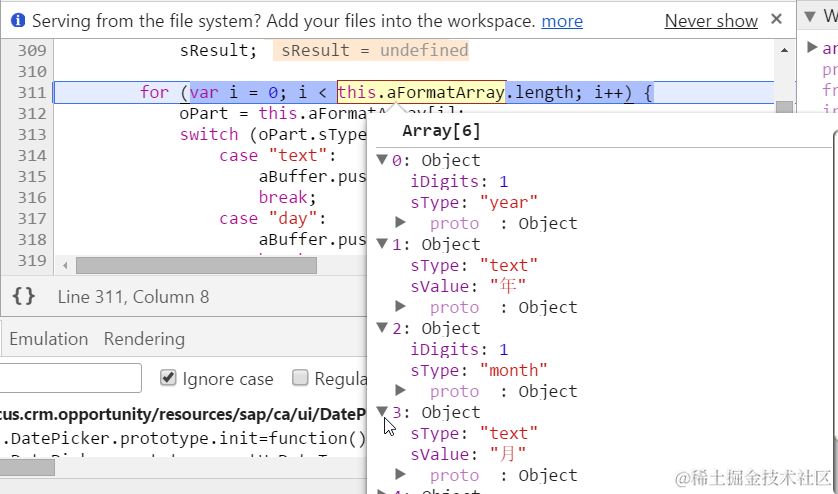Screen dimensions: 838x494
Task: Click iDigits: 1 under year object
Action: 459,182
